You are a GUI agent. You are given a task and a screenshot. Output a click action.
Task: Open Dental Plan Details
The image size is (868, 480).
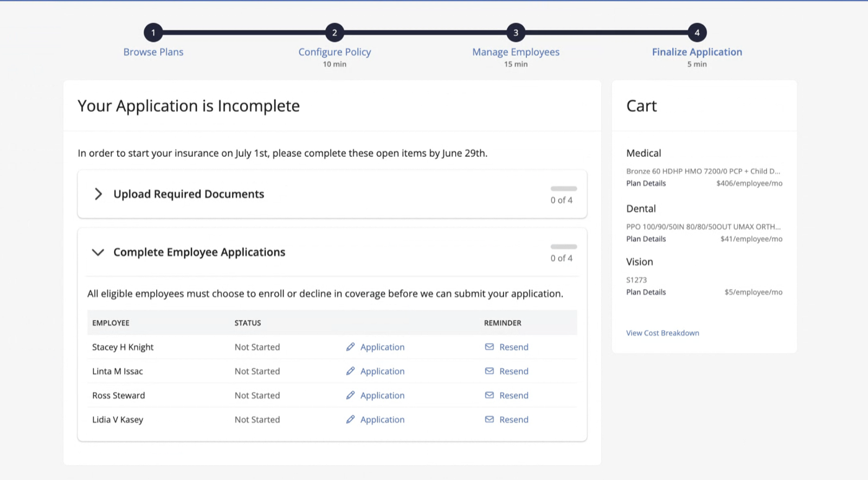click(646, 239)
